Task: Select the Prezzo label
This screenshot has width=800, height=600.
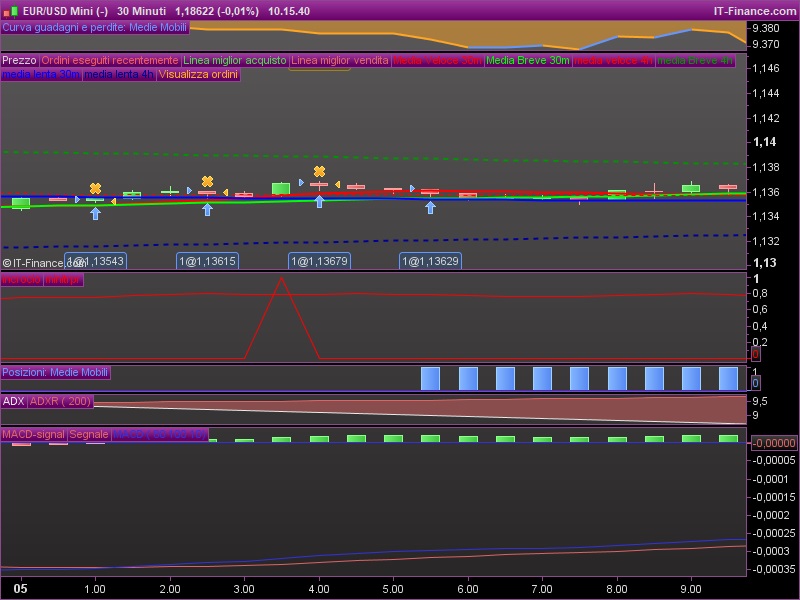Action: [x=19, y=60]
